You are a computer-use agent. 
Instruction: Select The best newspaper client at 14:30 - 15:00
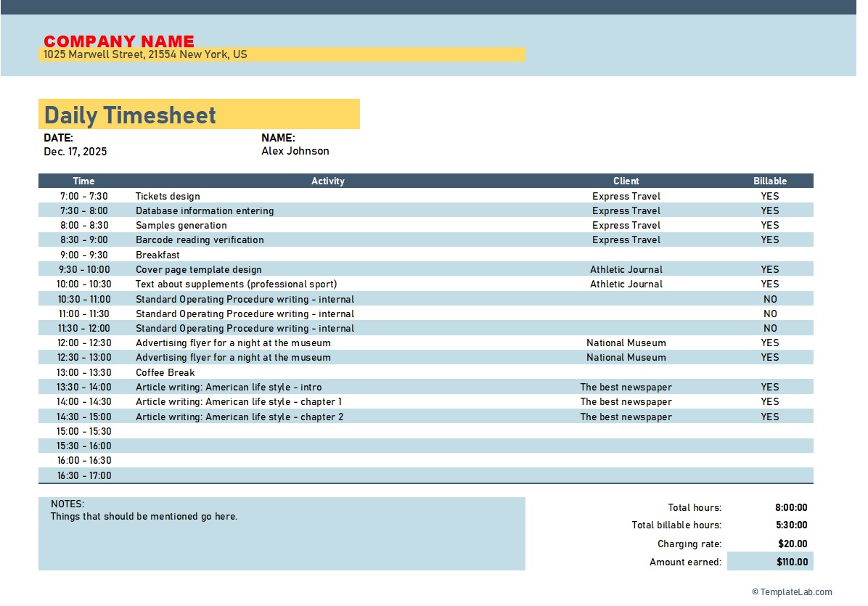[626, 417]
